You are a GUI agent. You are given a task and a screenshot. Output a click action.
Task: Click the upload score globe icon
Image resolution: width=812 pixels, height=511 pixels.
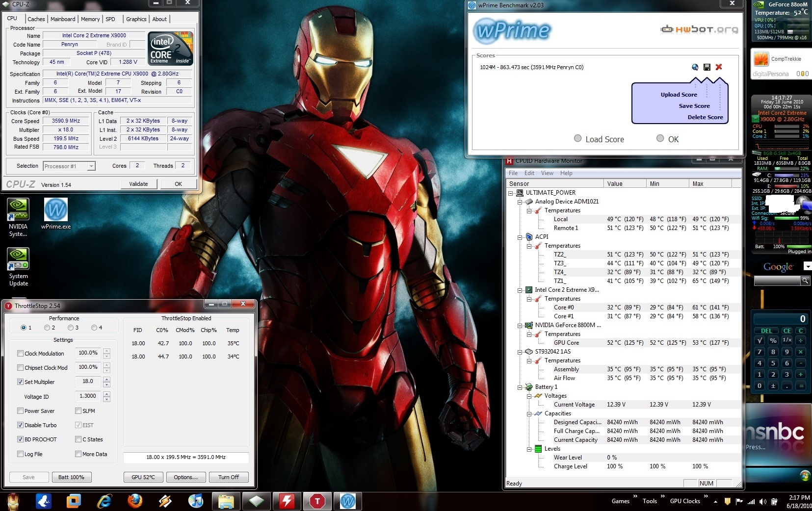pos(695,67)
